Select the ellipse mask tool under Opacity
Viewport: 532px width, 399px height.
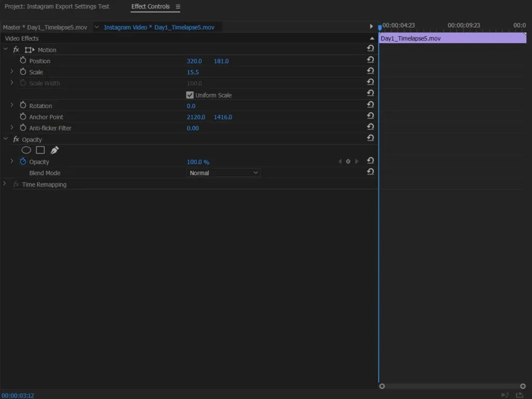pyautogui.click(x=26, y=150)
